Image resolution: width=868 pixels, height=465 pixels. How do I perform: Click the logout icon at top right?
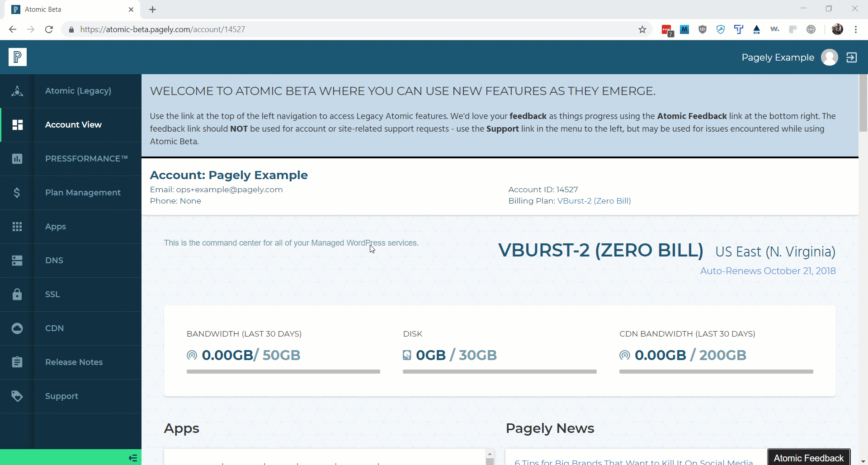click(x=852, y=57)
